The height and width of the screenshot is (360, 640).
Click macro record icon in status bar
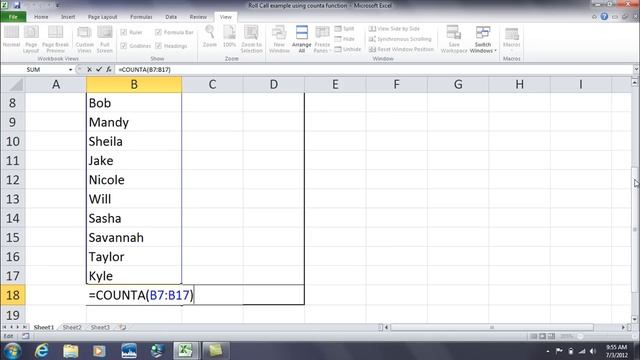coord(25,336)
